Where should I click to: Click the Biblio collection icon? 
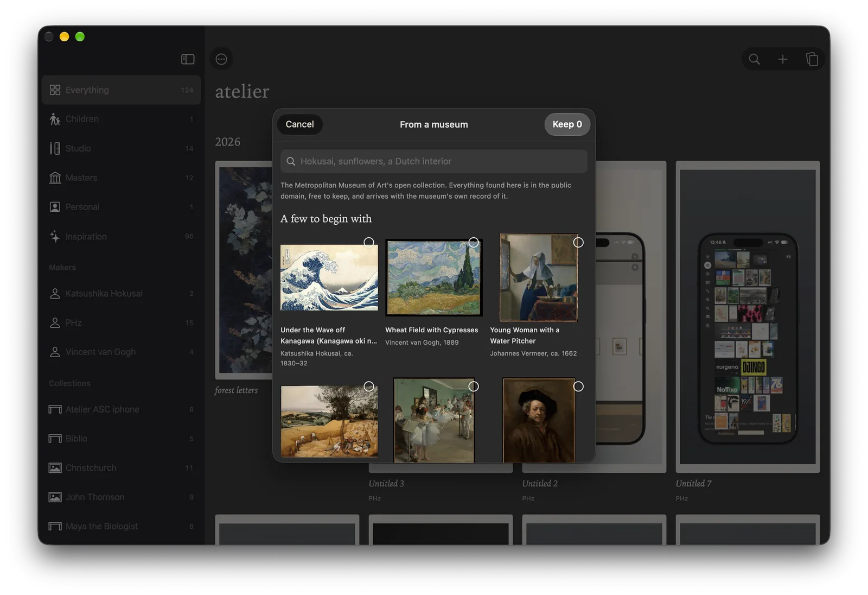click(55, 439)
